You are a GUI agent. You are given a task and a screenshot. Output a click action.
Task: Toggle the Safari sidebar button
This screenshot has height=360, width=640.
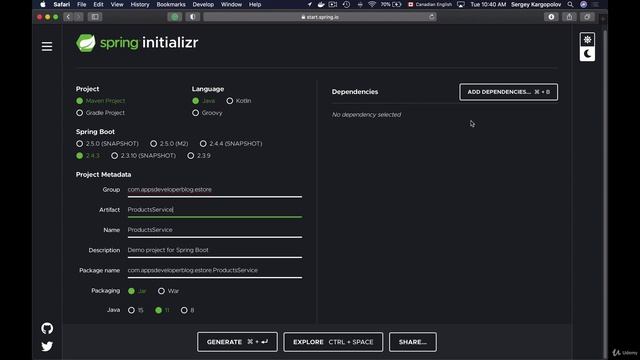tap(95, 17)
